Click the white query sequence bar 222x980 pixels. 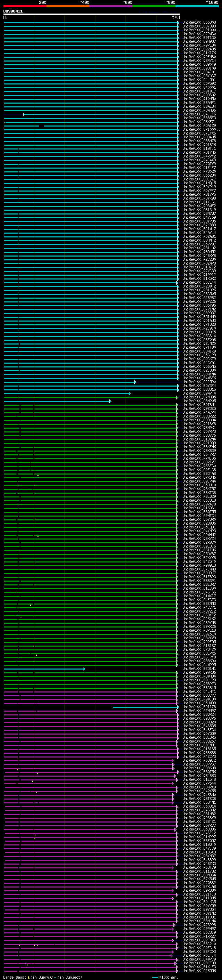point(92,15)
